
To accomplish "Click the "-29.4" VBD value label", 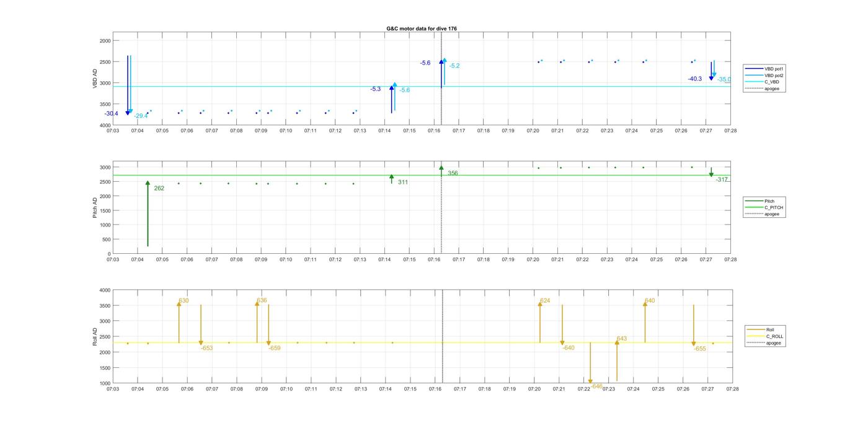I will point(141,116).
